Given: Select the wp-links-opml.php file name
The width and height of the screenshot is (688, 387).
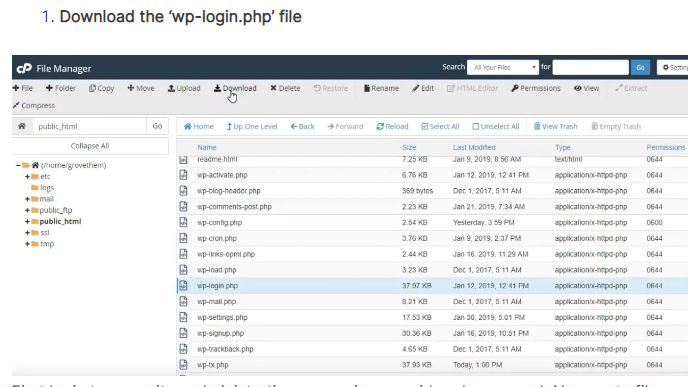Looking at the screenshot, I should pyautogui.click(x=226, y=254).
